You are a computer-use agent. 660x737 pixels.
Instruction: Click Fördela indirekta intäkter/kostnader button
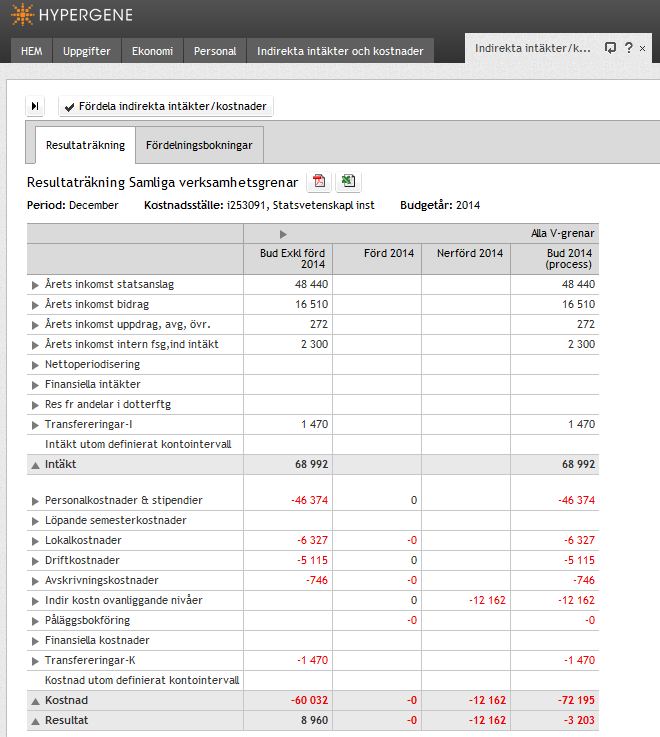tap(166, 106)
